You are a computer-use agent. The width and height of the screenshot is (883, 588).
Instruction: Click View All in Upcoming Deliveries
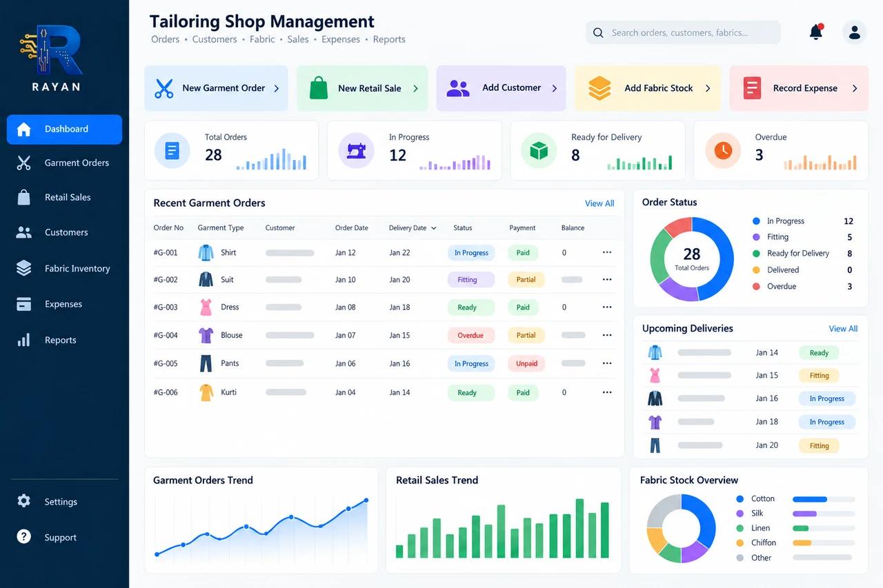pos(843,329)
